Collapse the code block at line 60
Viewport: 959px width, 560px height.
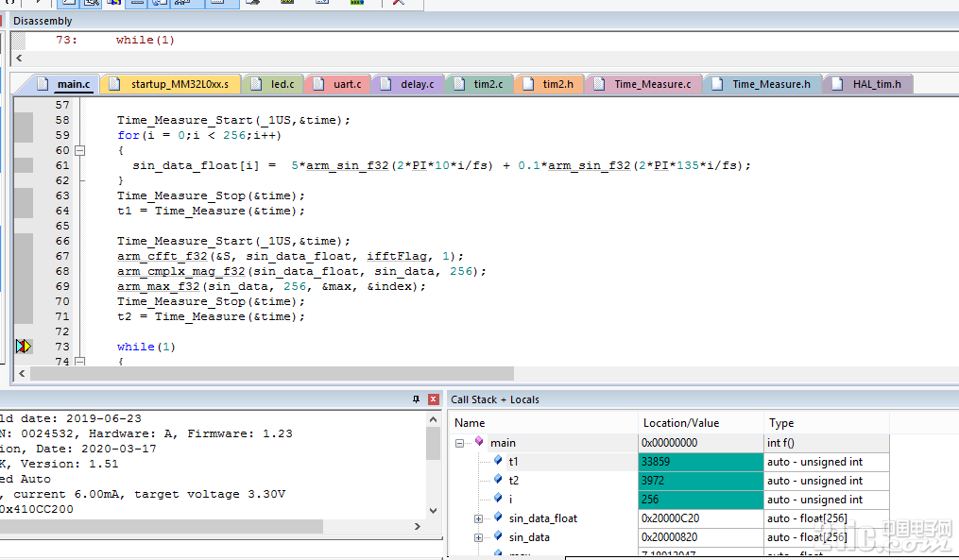tap(79, 150)
